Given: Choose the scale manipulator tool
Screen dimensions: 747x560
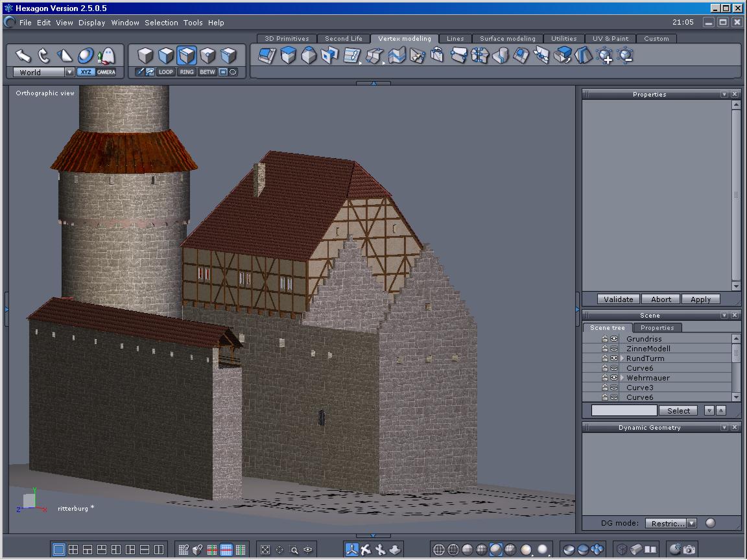Looking at the screenshot, I should [65, 55].
